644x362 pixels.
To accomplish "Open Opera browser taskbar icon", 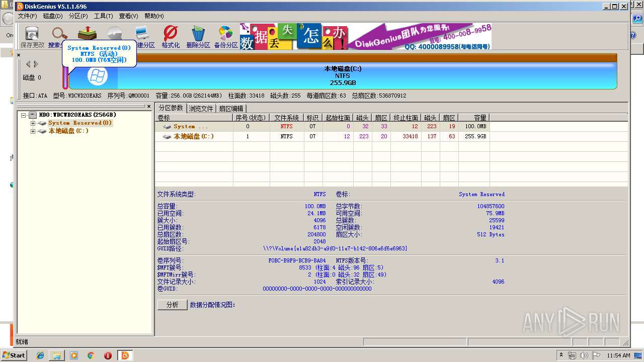I will 108,355.
